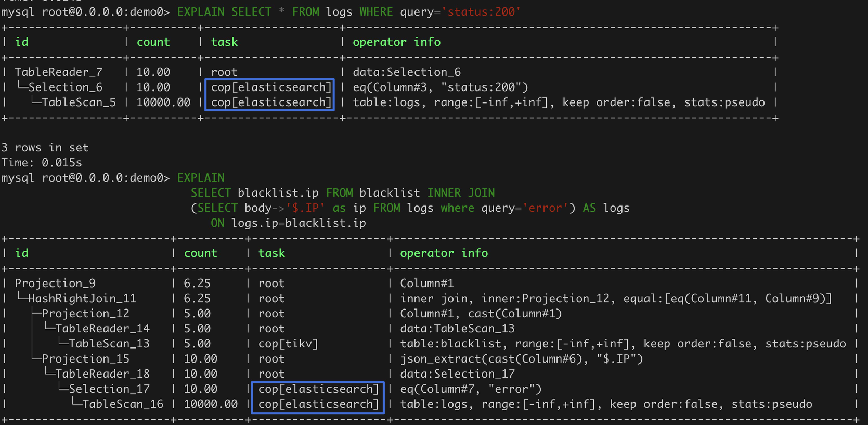Click Column#1, cast(Column#1) operator info
The image size is (868, 425).
click(x=481, y=314)
